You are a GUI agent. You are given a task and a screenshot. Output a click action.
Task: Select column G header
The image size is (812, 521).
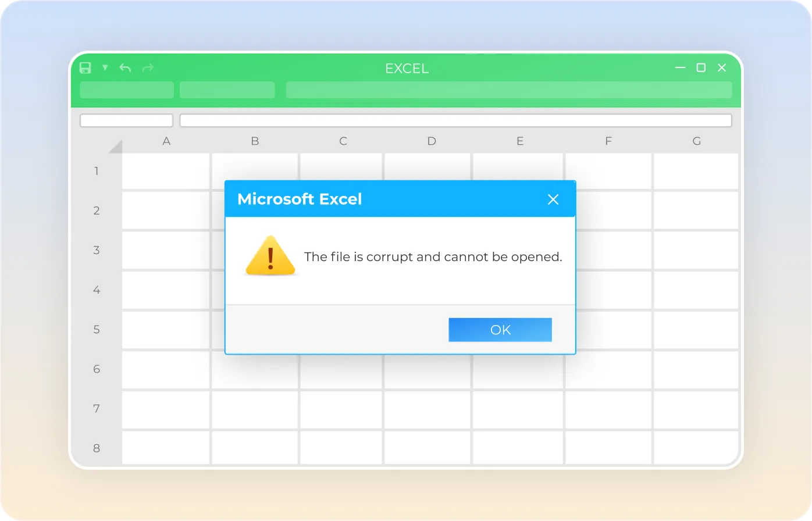[697, 141]
